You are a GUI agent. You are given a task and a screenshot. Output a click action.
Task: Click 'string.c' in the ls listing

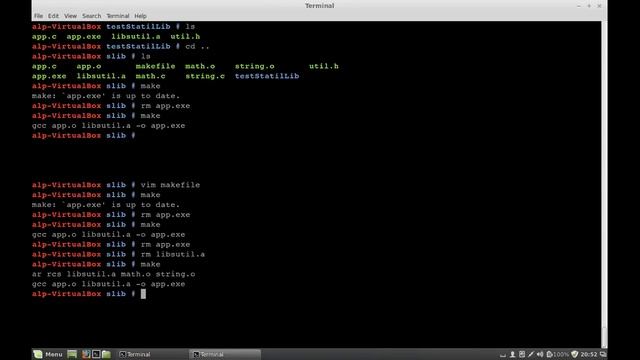tap(205, 76)
